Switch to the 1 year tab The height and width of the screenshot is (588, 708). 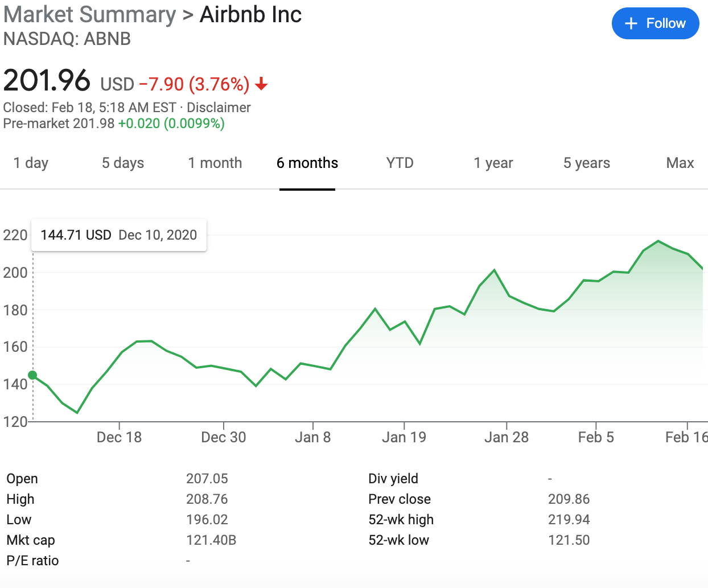(x=493, y=163)
